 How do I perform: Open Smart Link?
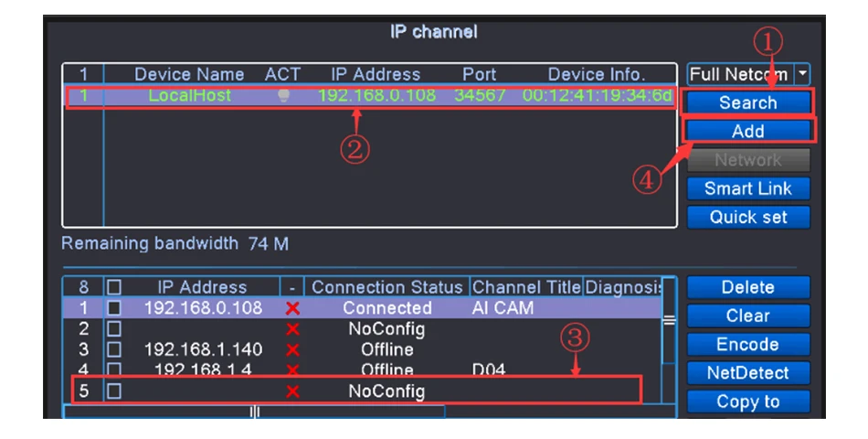pos(747,188)
